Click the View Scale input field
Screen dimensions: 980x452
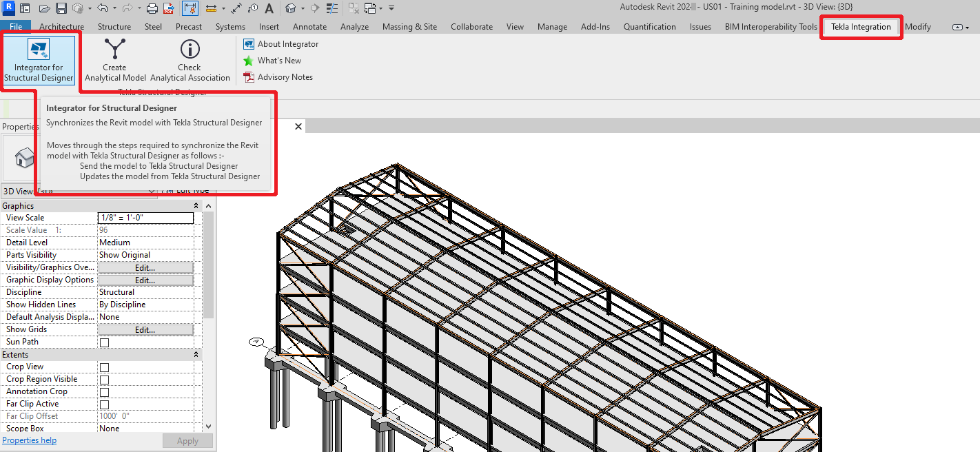pyautogui.click(x=145, y=218)
